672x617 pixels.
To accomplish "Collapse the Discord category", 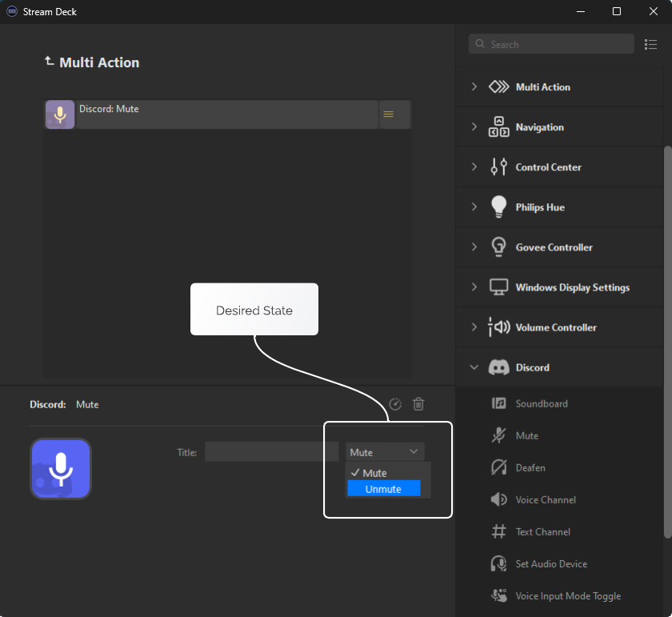I will (x=474, y=367).
